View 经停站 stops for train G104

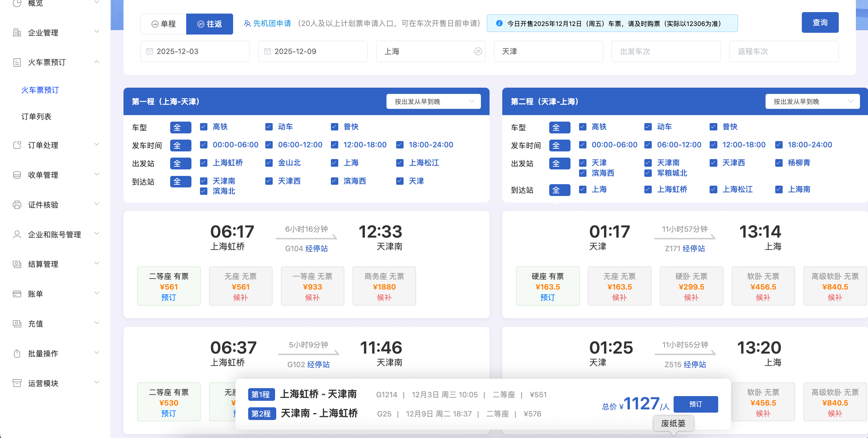coord(317,249)
